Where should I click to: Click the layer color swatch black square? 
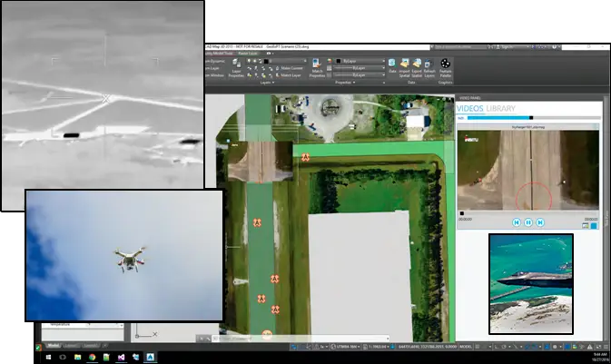coord(267,61)
